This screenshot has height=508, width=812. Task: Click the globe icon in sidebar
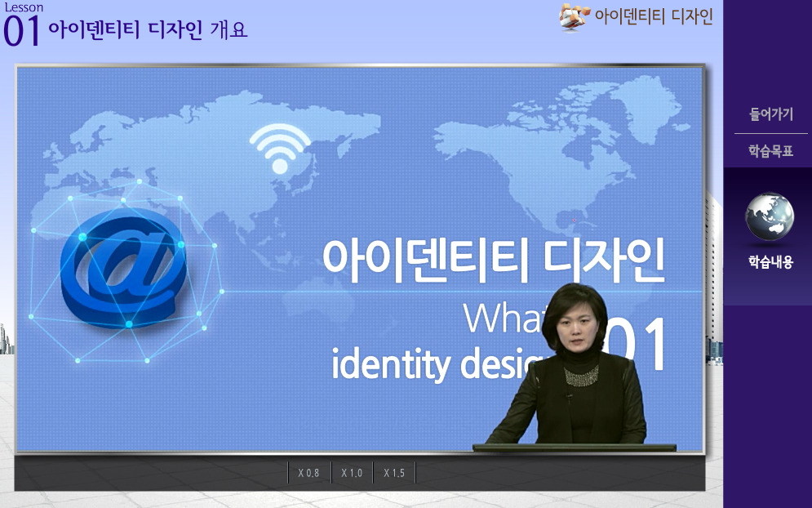pos(770,217)
